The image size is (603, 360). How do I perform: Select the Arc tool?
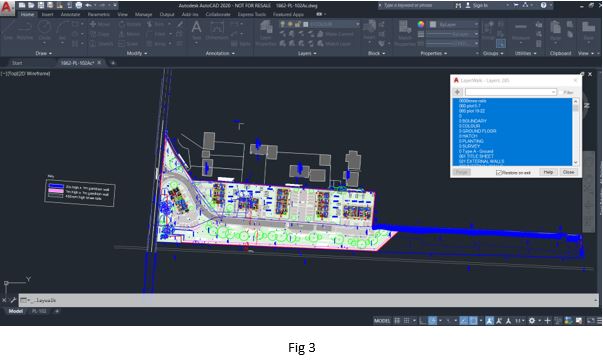(x=62, y=30)
